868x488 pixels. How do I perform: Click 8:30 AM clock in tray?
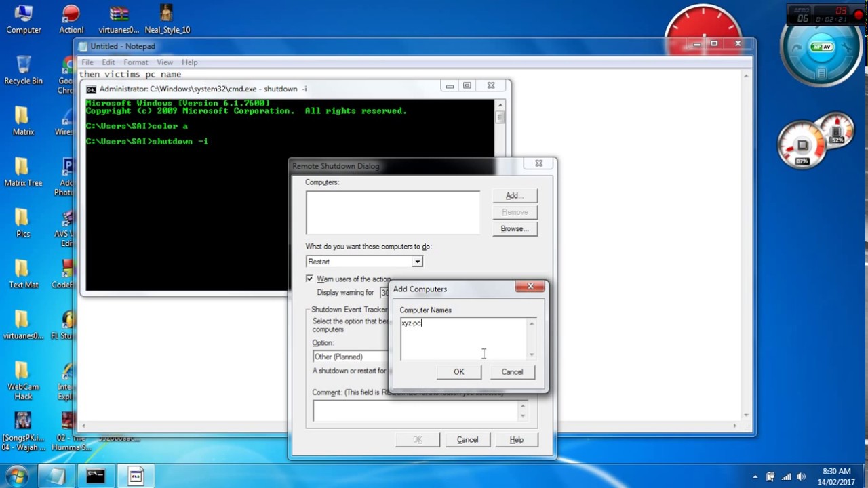click(x=836, y=471)
